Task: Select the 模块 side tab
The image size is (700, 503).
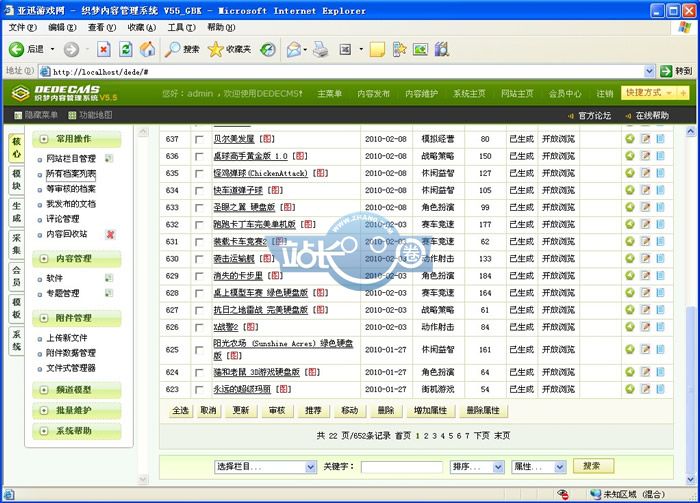Action: tap(17, 179)
